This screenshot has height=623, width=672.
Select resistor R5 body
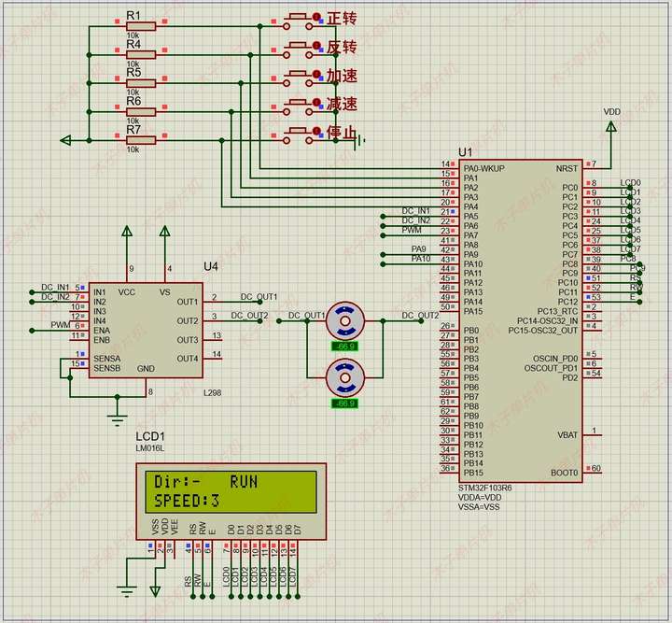[x=141, y=83]
